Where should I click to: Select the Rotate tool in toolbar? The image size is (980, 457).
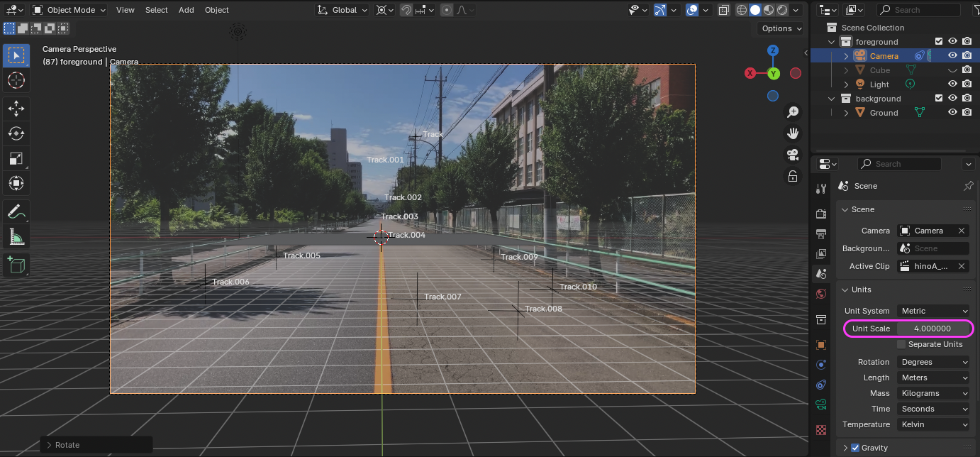16,133
